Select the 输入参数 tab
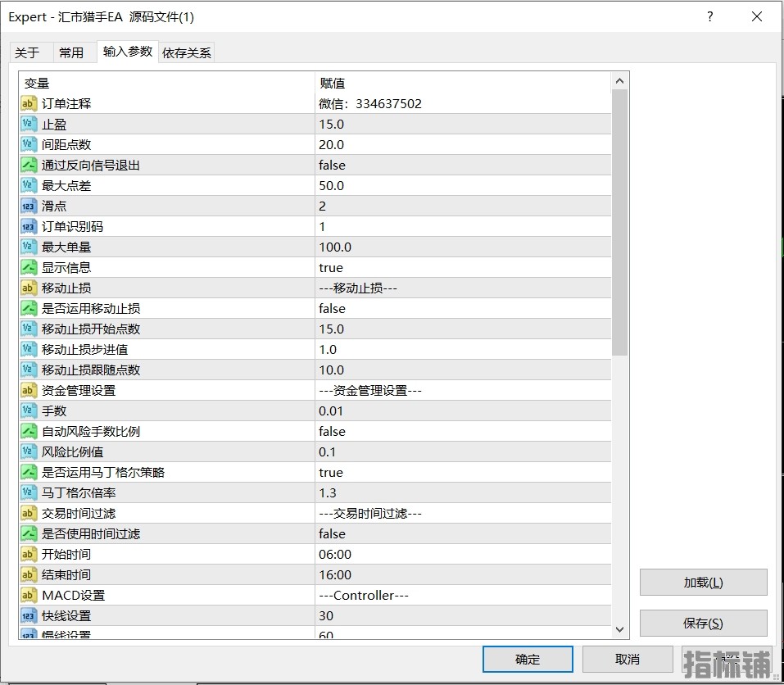This screenshot has width=784, height=685. coord(128,52)
